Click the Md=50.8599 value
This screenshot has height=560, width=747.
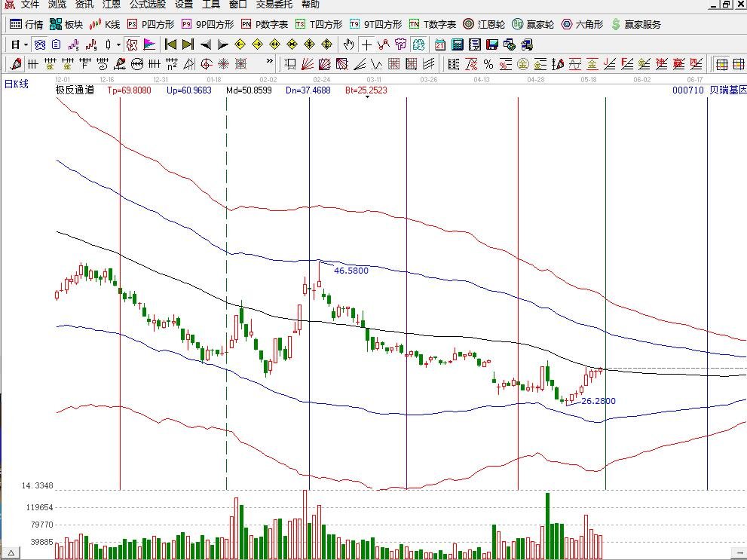[x=249, y=90]
